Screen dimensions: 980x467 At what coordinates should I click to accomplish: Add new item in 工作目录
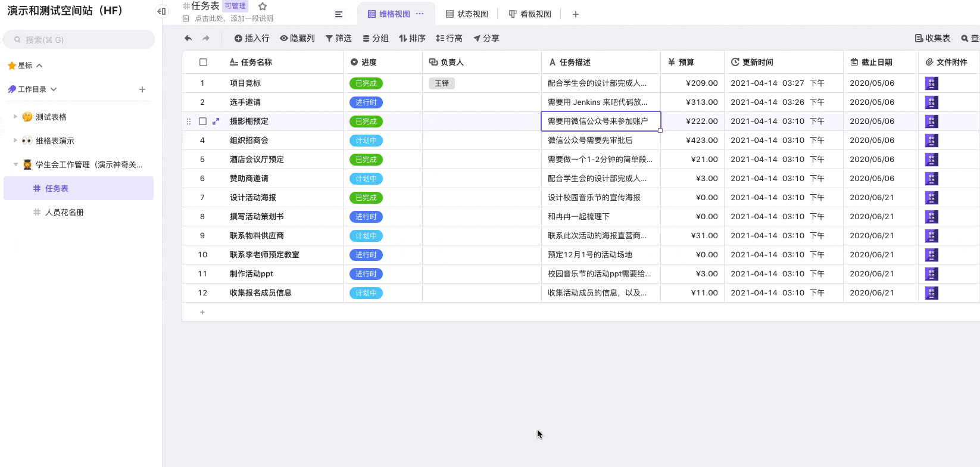(x=142, y=89)
